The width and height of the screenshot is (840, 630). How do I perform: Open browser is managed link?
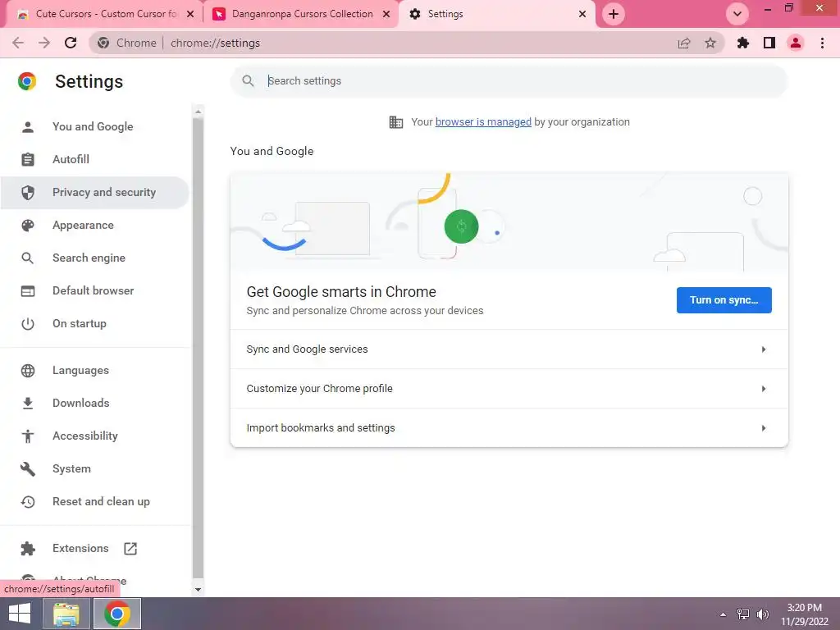pyautogui.click(x=483, y=122)
